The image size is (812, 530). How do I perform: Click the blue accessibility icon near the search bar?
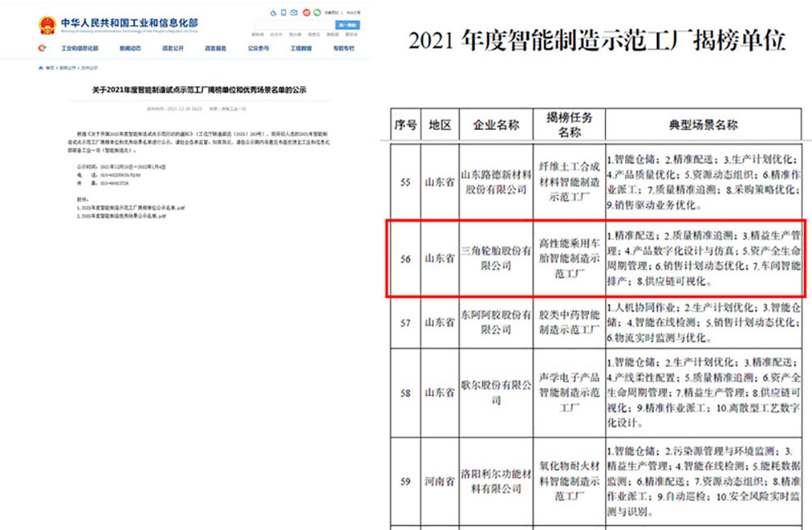273,12
